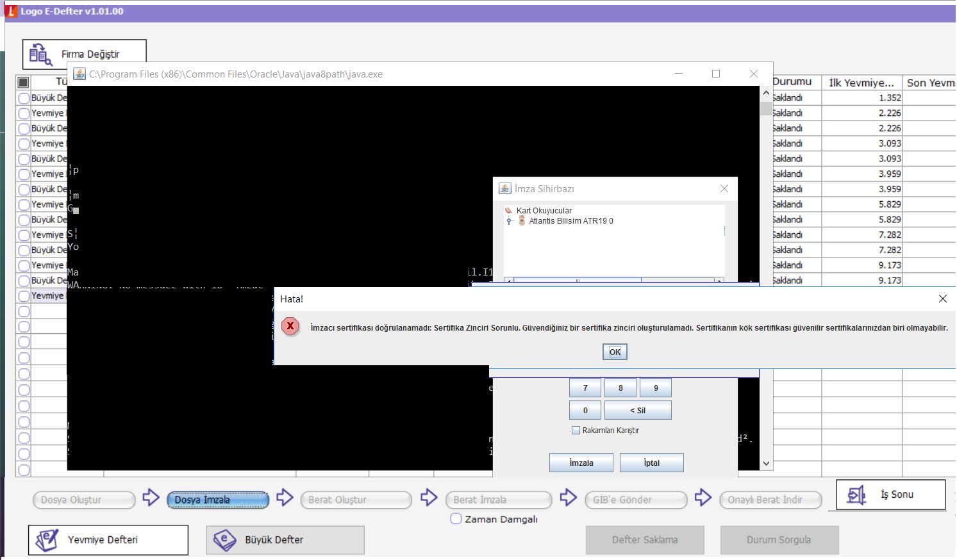Click the Firma Değiştir company icon
Screen dimensions: 957x560
tap(40, 54)
